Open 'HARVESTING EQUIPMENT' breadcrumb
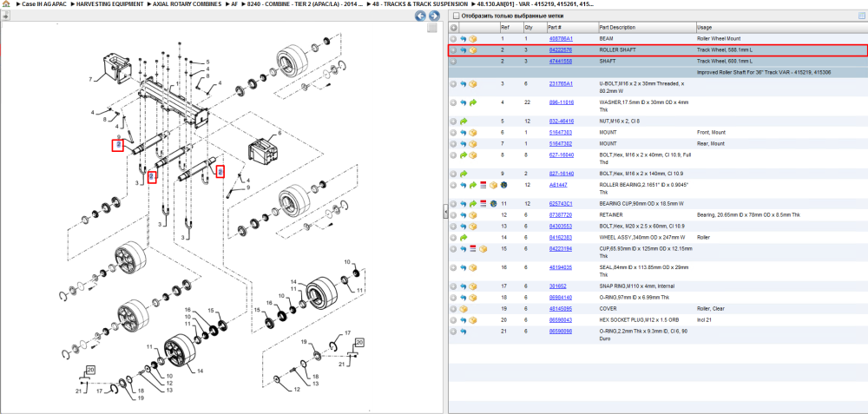The width and height of the screenshot is (868, 414). point(109,3)
